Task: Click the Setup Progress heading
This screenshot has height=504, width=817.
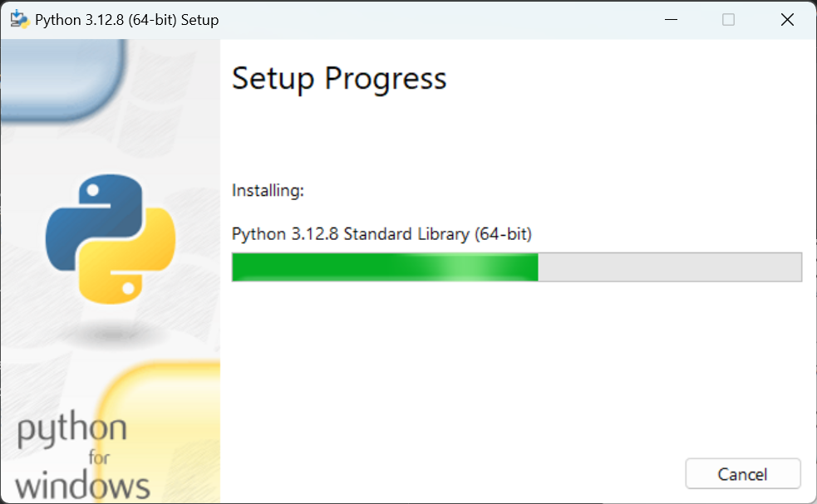Action: [338, 79]
